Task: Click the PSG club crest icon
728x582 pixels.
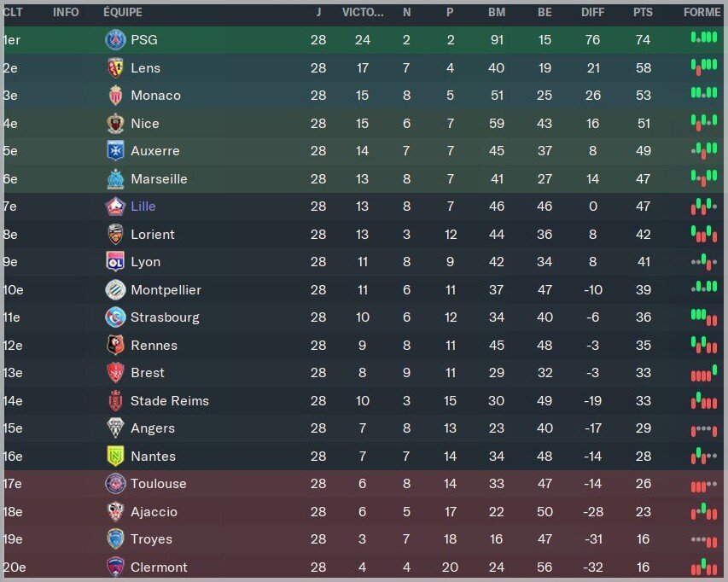Action: pyautogui.click(x=115, y=40)
